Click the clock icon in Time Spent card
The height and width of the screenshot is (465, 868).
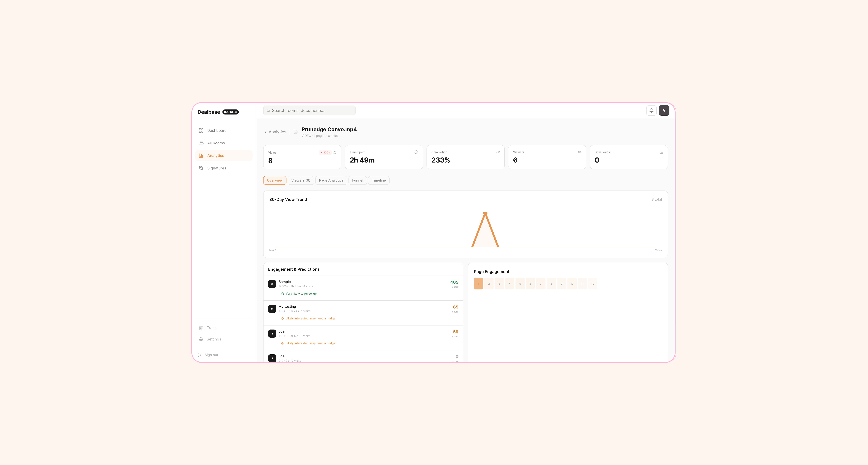click(x=416, y=152)
